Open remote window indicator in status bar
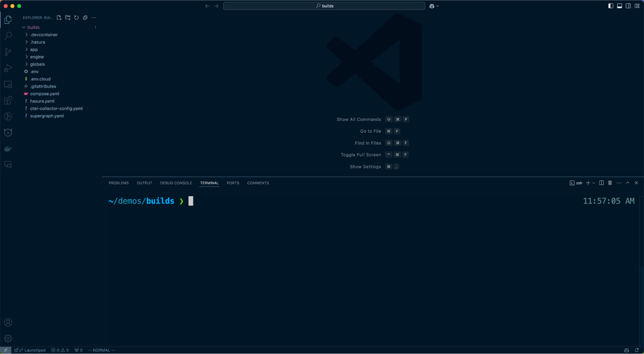Viewport: 644px width, 354px height. coord(5,350)
